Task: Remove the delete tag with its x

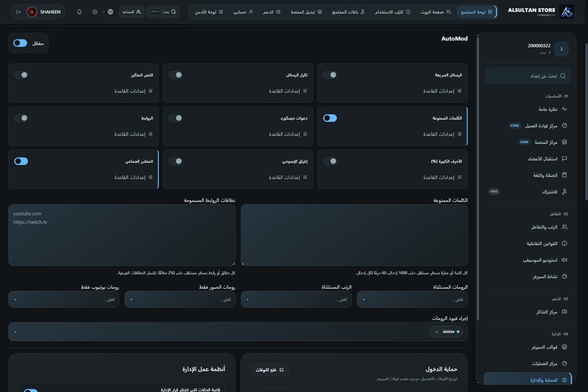Action: 437,332
